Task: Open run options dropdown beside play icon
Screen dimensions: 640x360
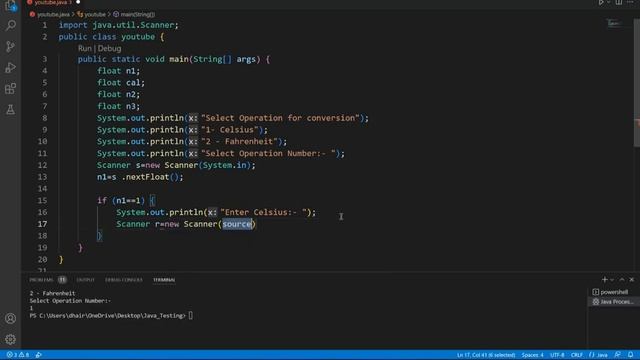Action: tap(608, 2)
